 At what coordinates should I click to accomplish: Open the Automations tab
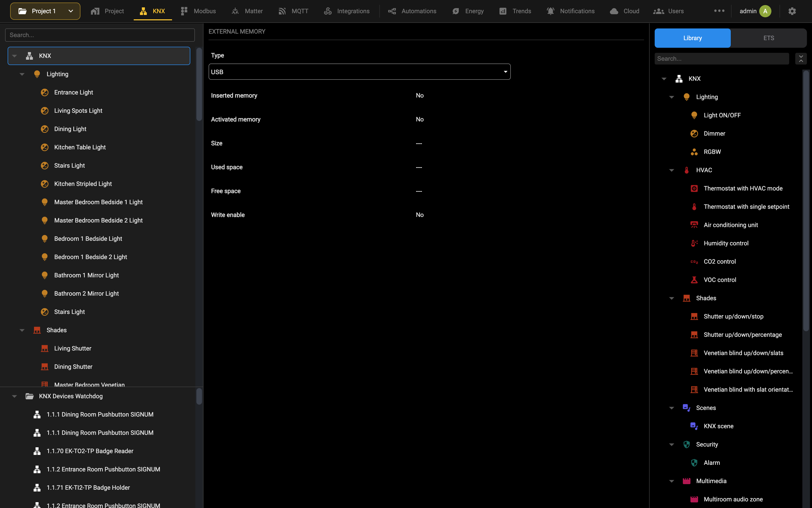[x=412, y=11]
